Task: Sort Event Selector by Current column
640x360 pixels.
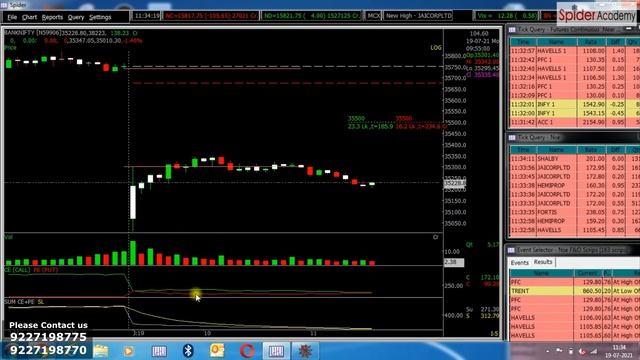Action: [587, 273]
